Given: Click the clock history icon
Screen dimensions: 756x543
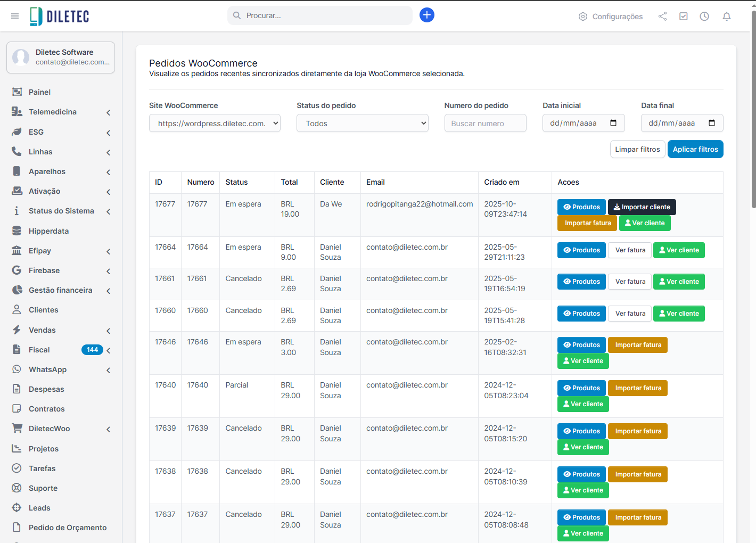Looking at the screenshot, I should click(x=704, y=17).
